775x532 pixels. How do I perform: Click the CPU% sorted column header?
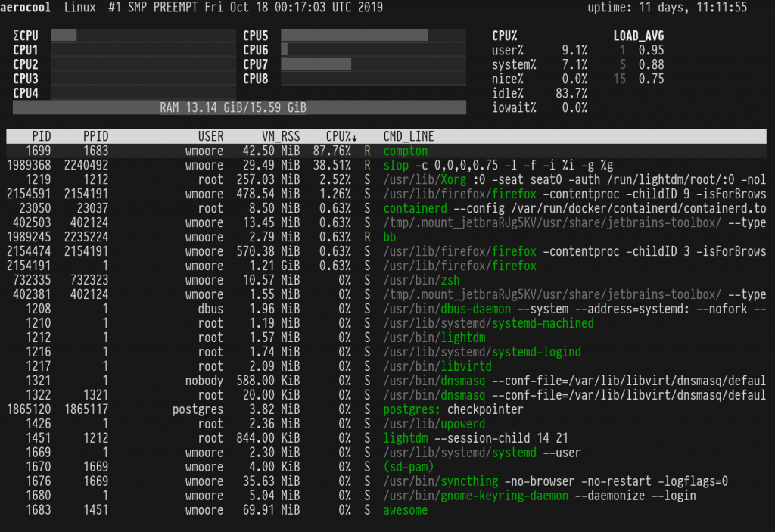pyautogui.click(x=341, y=136)
